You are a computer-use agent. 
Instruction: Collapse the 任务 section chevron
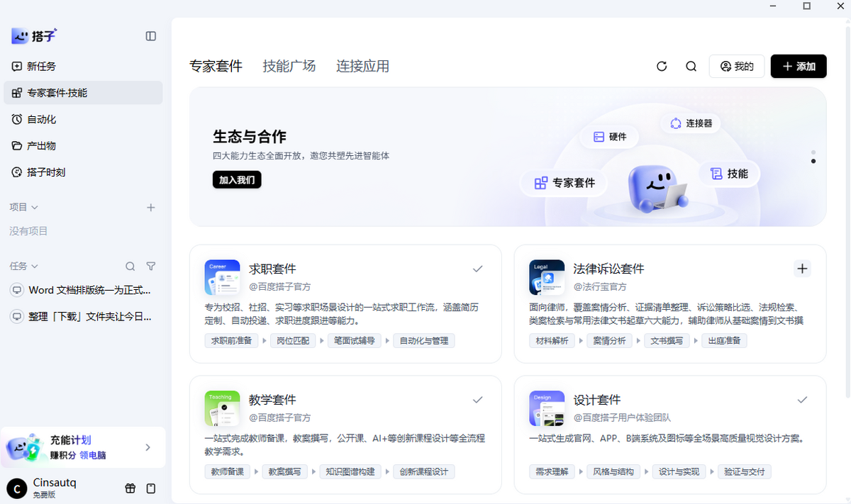click(35, 267)
